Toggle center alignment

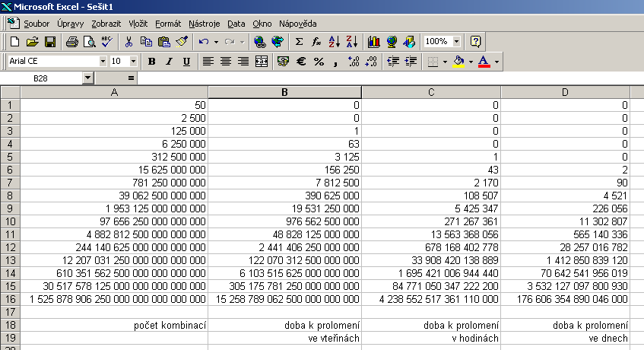click(x=226, y=62)
